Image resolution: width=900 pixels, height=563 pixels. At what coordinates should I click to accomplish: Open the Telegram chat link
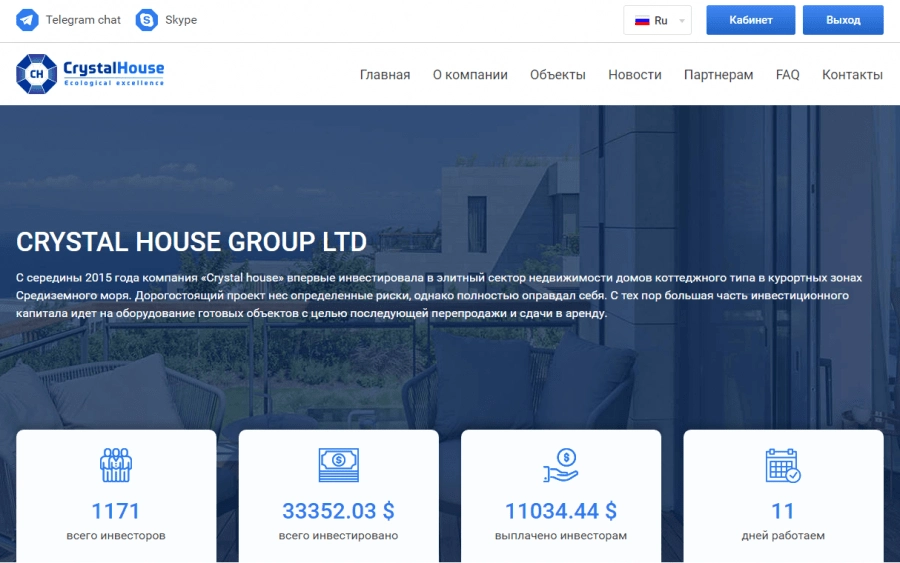pyautogui.click(x=83, y=20)
